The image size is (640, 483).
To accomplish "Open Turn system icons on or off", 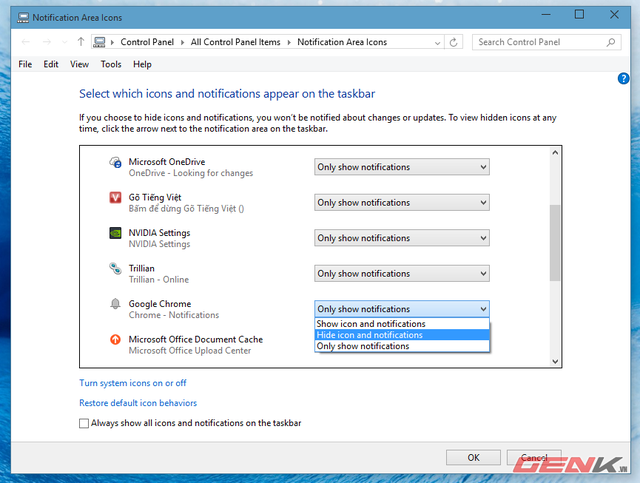I will click(x=133, y=383).
